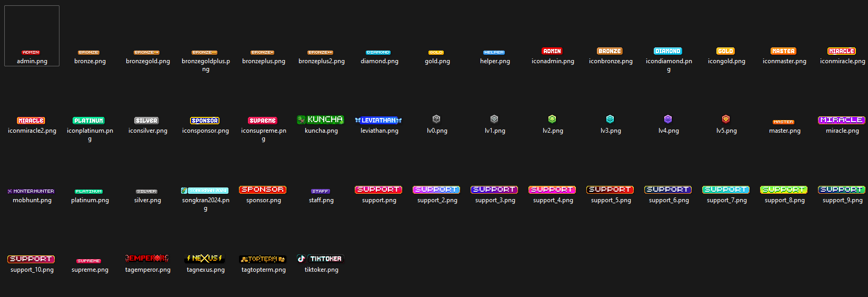Select the iconmiracle2.png badge
The image size is (868, 297).
tap(31, 121)
